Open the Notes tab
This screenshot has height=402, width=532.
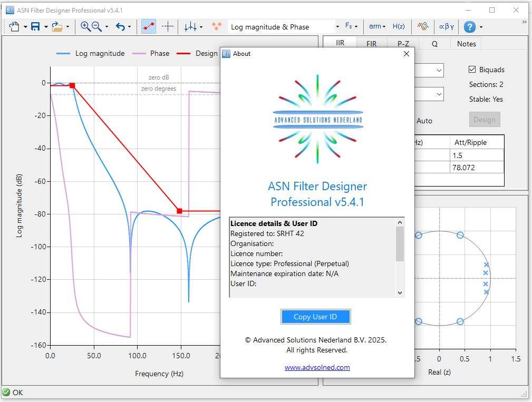tap(466, 44)
